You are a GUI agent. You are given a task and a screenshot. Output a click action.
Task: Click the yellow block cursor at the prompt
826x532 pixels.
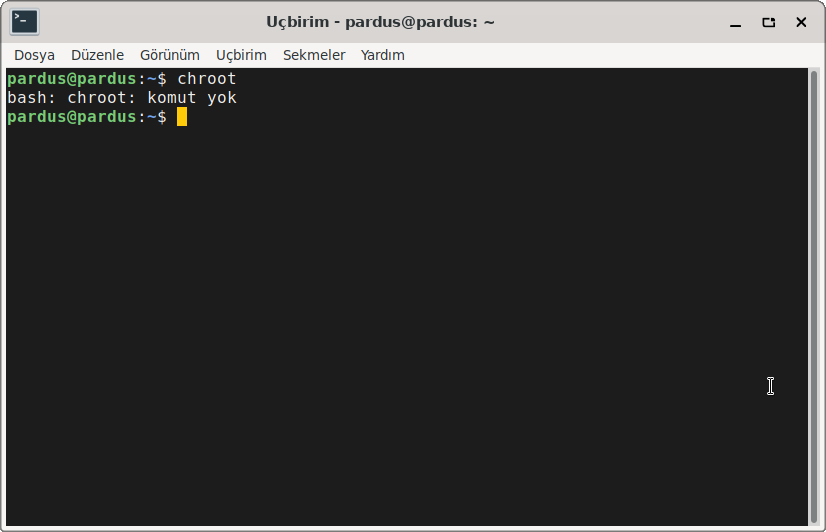click(x=182, y=117)
